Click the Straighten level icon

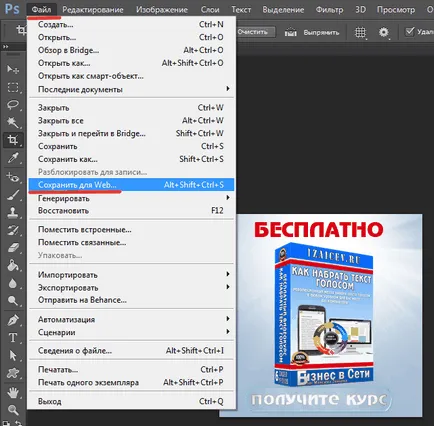[x=290, y=32]
